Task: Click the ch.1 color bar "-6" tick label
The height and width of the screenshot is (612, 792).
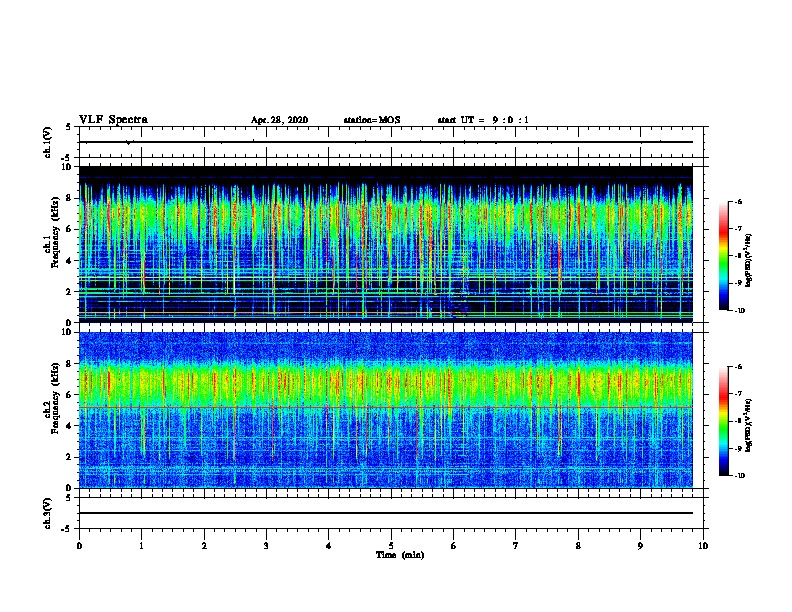Action: coord(738,201)
